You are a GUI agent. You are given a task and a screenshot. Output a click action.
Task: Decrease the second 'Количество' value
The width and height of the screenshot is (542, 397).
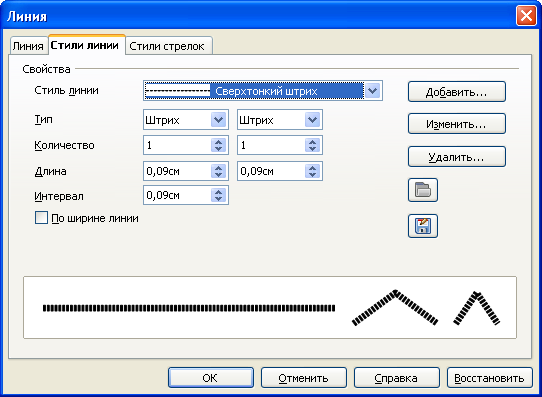click(312, 149)
